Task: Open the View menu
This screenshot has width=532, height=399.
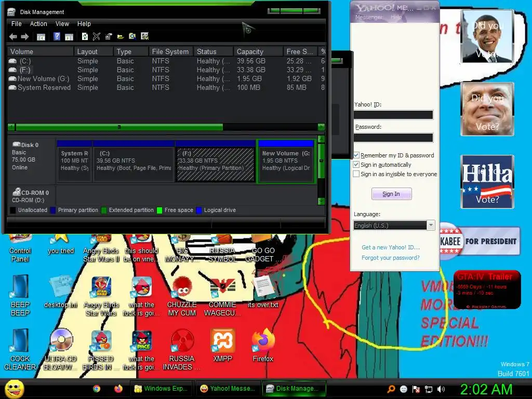Action: click(x=62, y=24)
